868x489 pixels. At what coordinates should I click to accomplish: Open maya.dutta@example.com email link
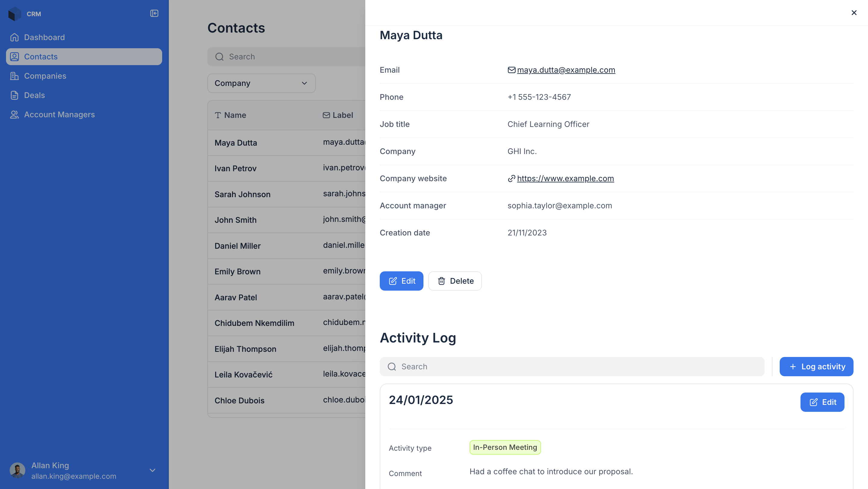[x=566, y=70]
